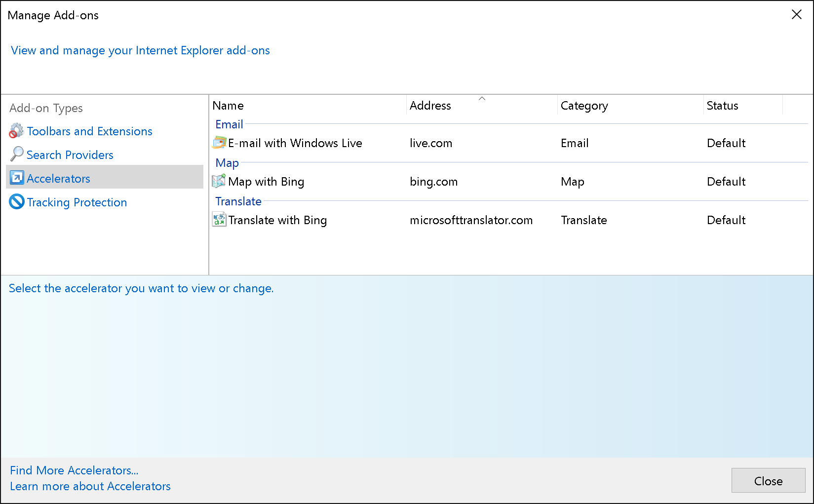Sort list by Address column header
Screen dimensions: 814x504
[x=482, y=106]
